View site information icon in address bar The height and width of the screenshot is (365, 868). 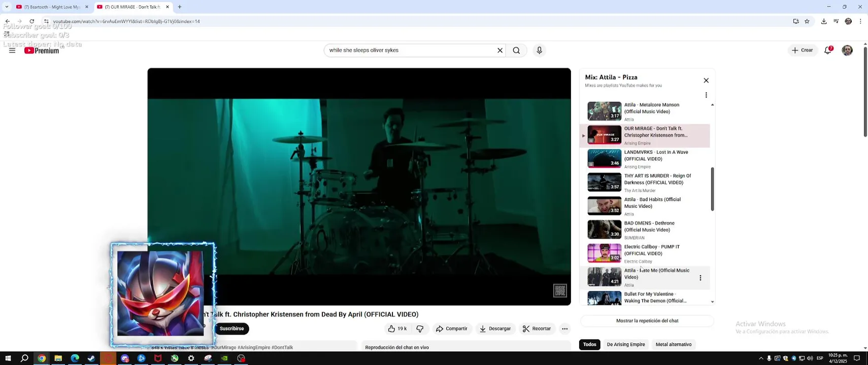[x=46, y=21]
